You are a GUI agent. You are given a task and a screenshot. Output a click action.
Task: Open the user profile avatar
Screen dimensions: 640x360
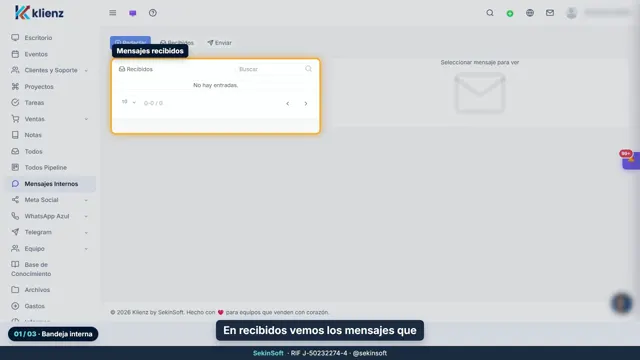click(x=571, y=13)
